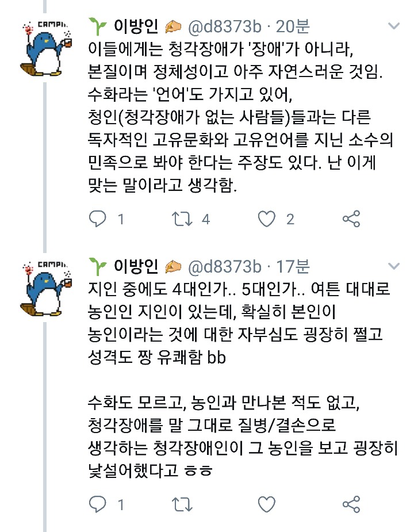The image size is (414, 532).
Task: Expand the options chevron on the first tweet
Action: [x=393, y=25]
